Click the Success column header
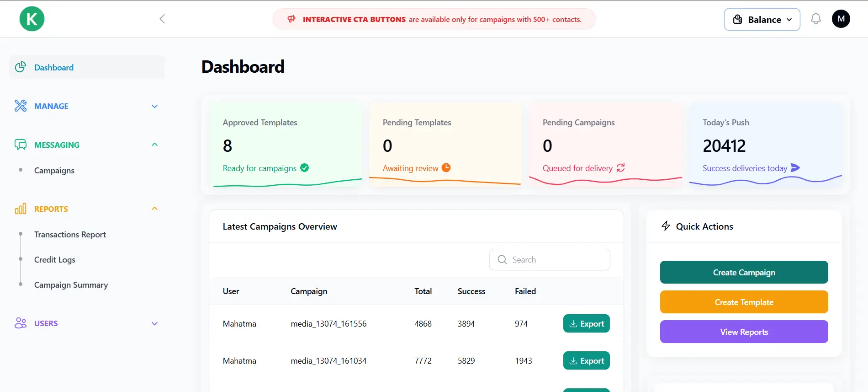 tap(471, 291)
